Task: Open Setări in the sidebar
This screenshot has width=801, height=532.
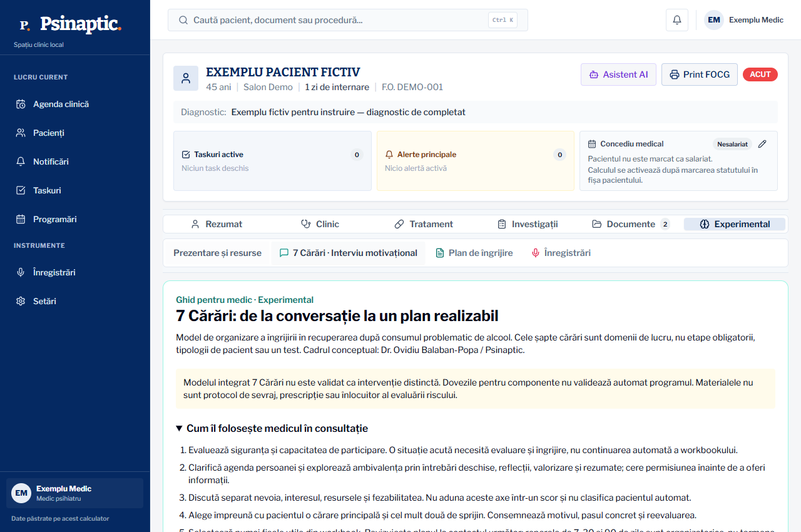Action: coord(75,301)
